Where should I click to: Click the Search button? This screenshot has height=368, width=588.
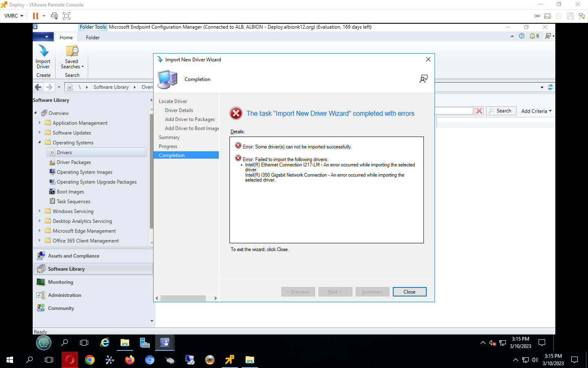(501, 111)
